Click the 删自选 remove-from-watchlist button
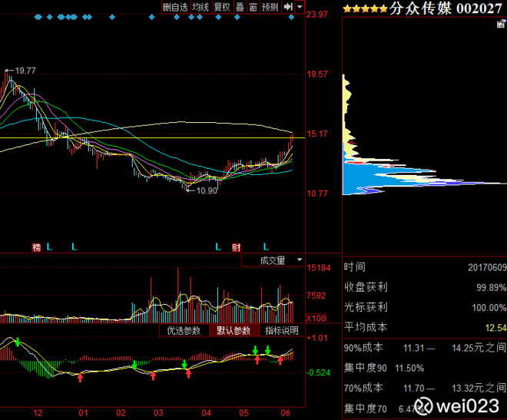 pos(175,7)
